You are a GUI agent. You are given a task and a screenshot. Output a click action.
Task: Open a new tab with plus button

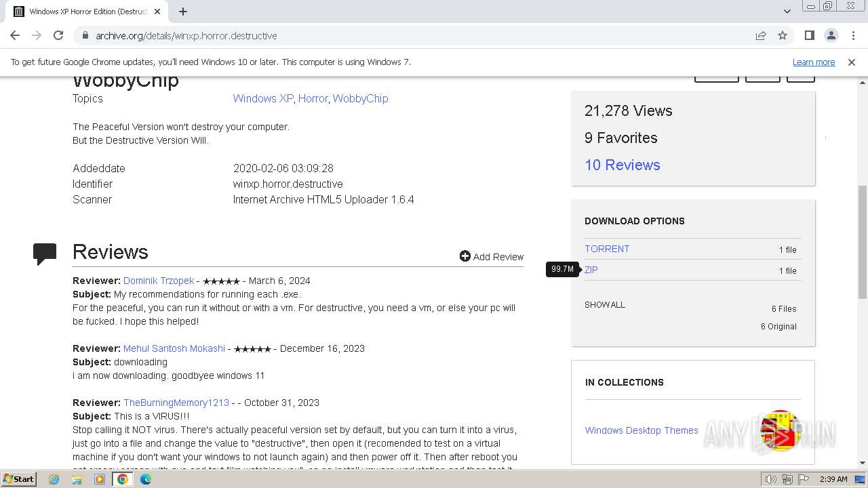click(x=183, y=12)
